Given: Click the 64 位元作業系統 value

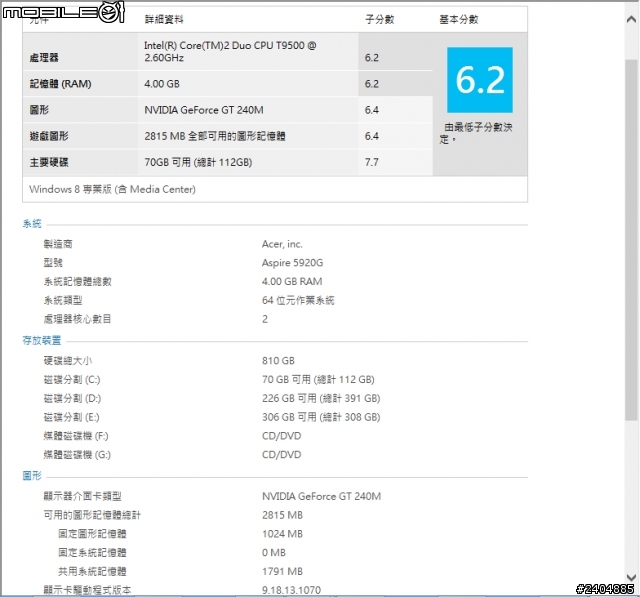Looking at the screenshot, I should 298,300.
